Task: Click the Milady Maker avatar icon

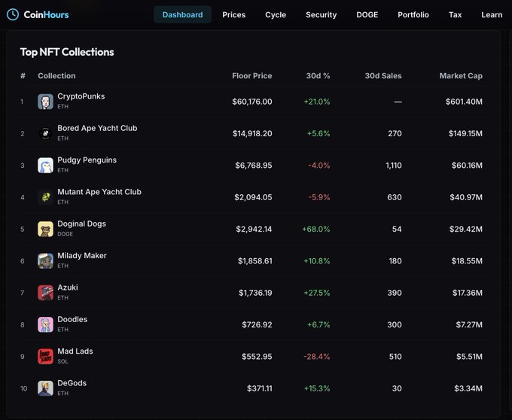Action: pyautogui.click(x=45, y=261)
